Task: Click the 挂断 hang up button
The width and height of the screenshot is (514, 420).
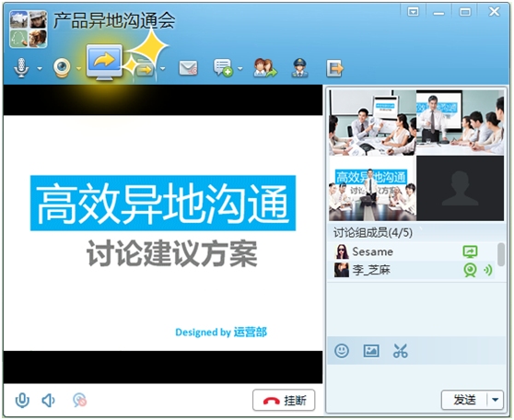Action: (x=284, y=400)
